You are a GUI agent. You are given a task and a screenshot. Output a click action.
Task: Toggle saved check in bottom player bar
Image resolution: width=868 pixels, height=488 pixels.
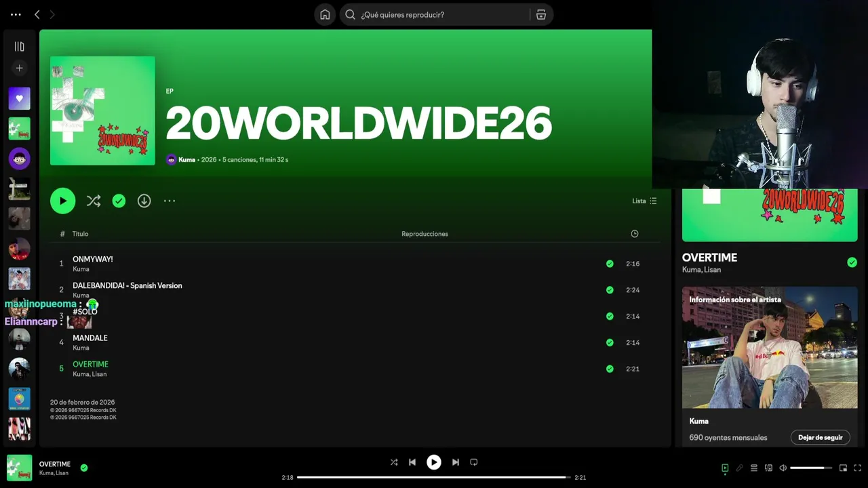click(84, 468)
